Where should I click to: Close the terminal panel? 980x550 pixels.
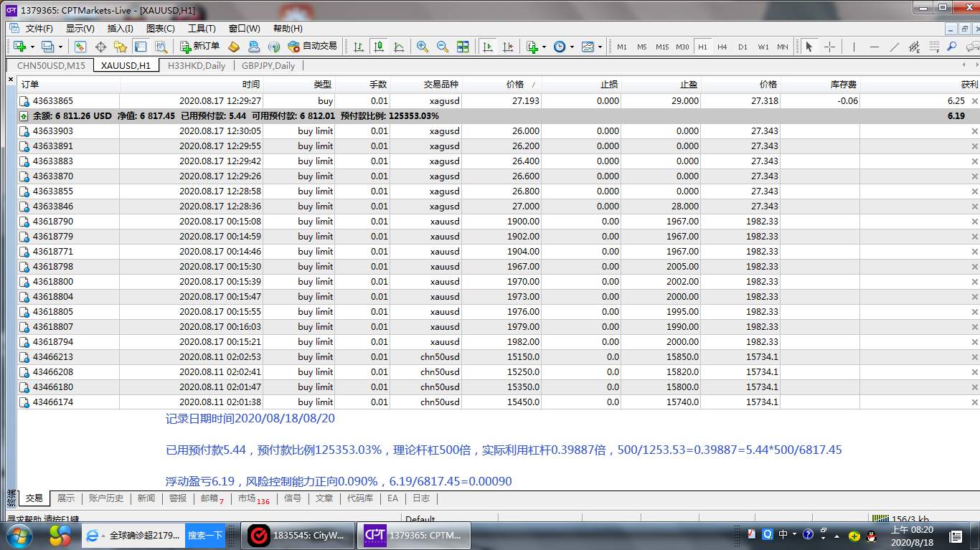11,80
